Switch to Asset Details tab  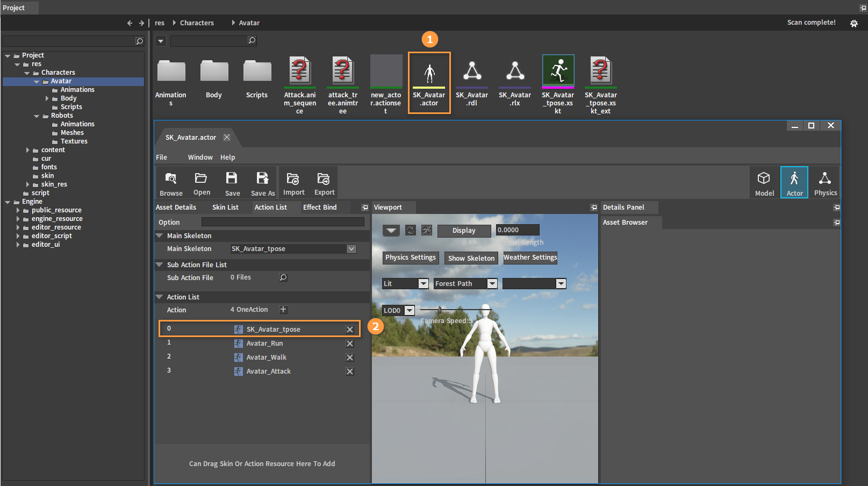(176, 208)
